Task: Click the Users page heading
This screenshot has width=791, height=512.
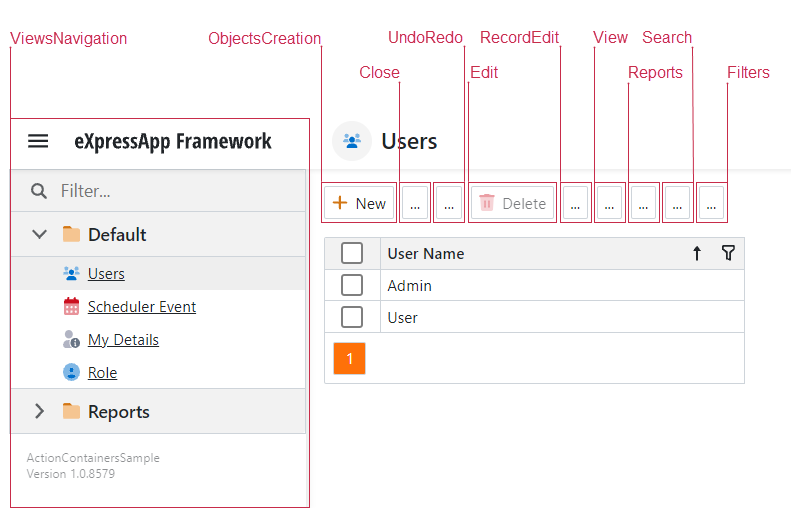Action: tap(409, 141)
